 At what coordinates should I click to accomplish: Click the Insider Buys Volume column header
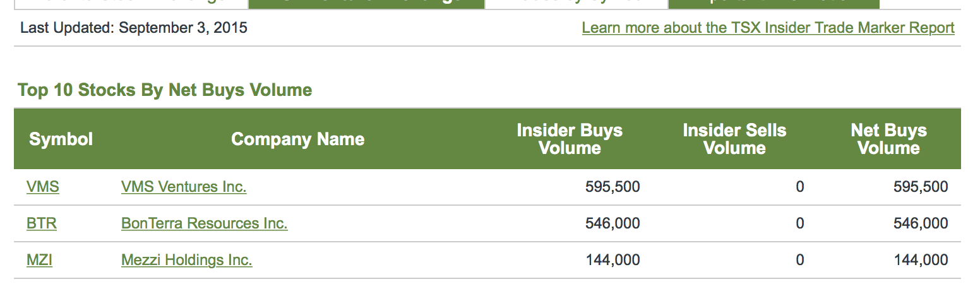(570, 139)
